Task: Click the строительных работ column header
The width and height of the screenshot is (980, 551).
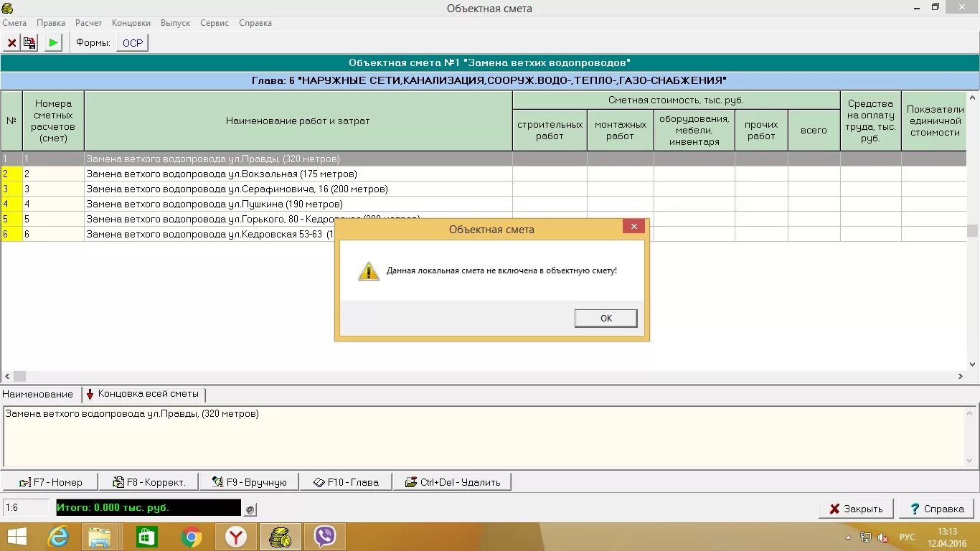Action: click(550, 130)
